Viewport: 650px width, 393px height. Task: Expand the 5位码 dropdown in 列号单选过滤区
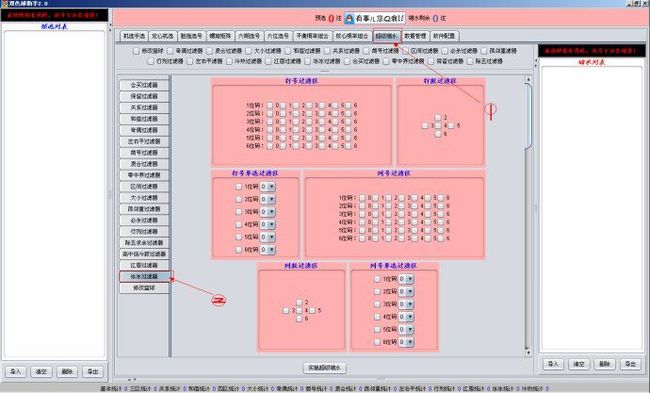point(406,330)
